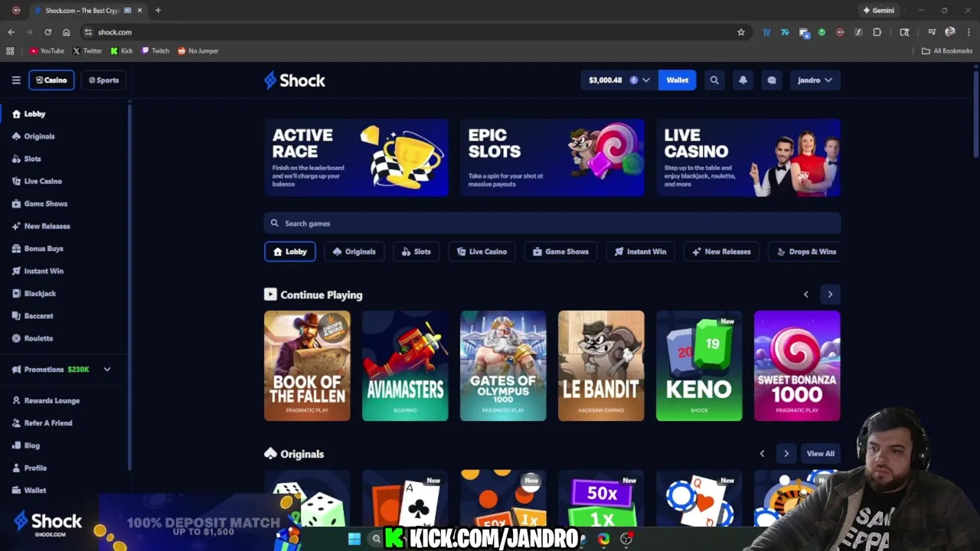Open the Windows Start button
The image size is (980, 551).
(x=354, y=539)
